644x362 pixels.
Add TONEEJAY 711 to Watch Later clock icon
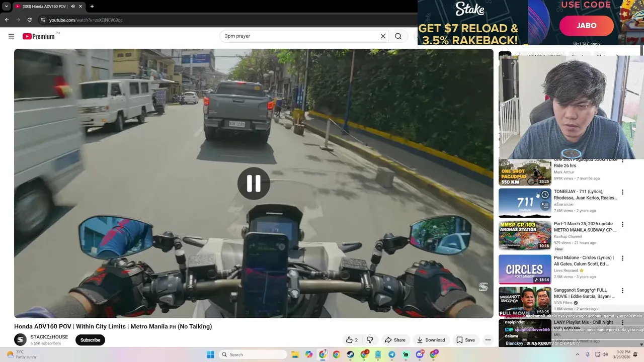click(x=545, y=195)
